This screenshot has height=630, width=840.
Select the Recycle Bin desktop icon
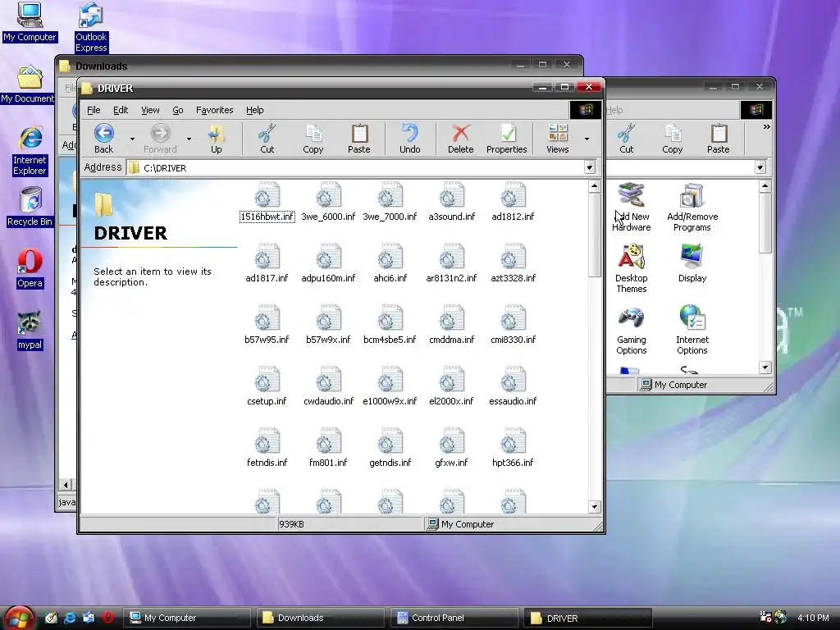click(30, 208)
